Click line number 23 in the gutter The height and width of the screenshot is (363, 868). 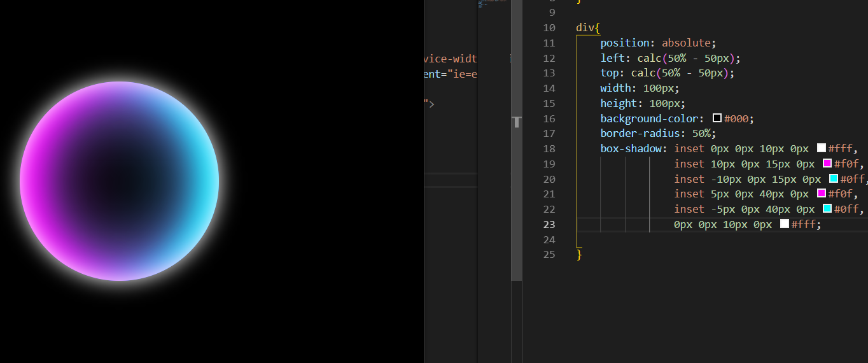pos(549,224)
